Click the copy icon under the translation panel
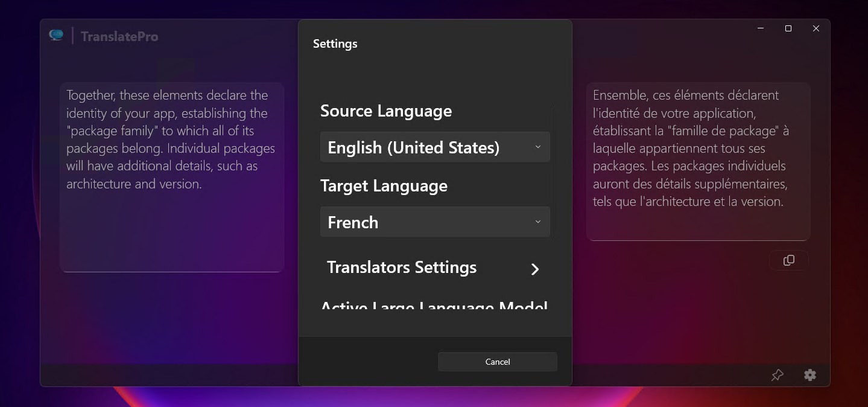The height and width of the screenshot is (407, 868). (x=788, y=260)
